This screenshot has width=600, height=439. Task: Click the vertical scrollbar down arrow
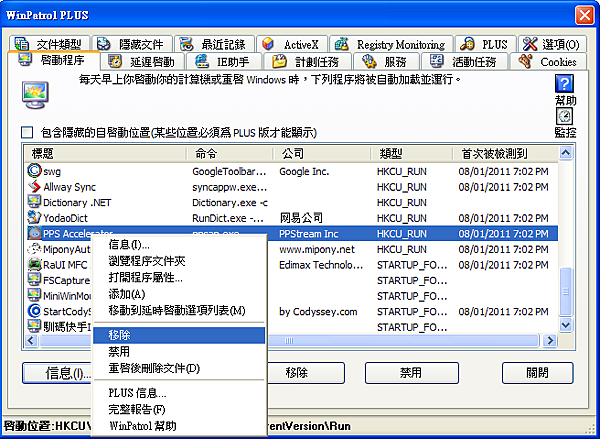pos(566,325)
